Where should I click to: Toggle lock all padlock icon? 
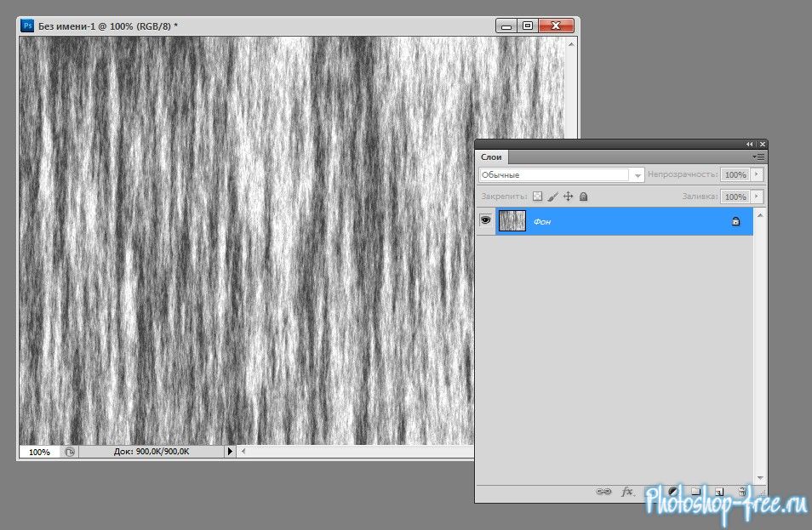pyautogui.click(x=583, y=197)
